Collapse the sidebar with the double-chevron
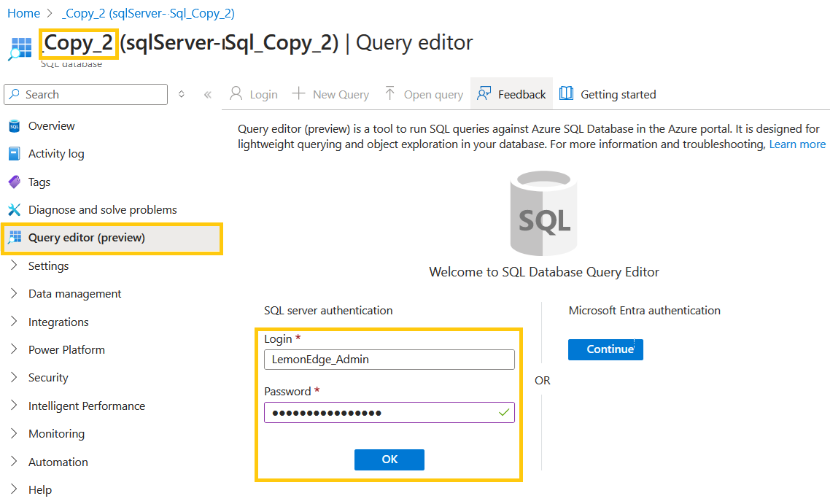Screen dimensions: 830x504 pyautogui.click(x=207, y=95)
